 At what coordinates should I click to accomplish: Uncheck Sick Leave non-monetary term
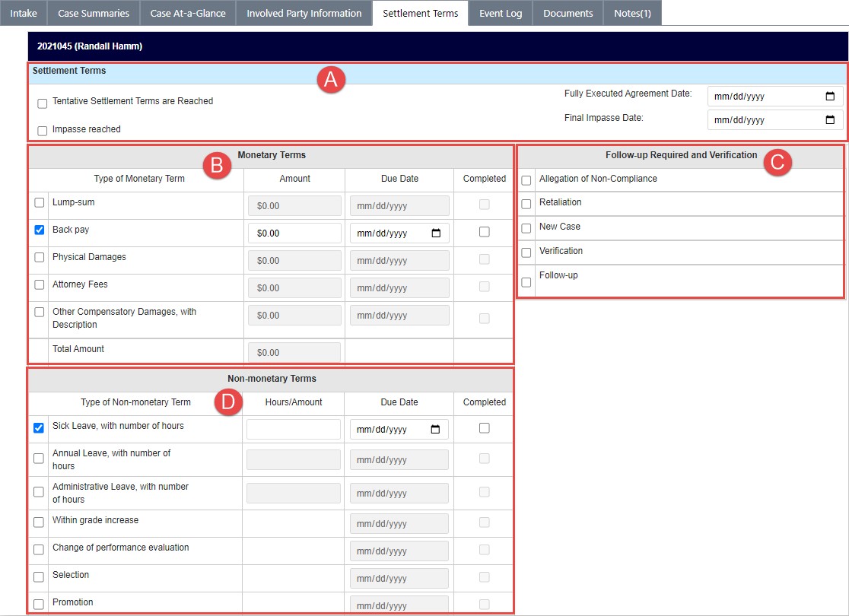[x=39, y=428]
